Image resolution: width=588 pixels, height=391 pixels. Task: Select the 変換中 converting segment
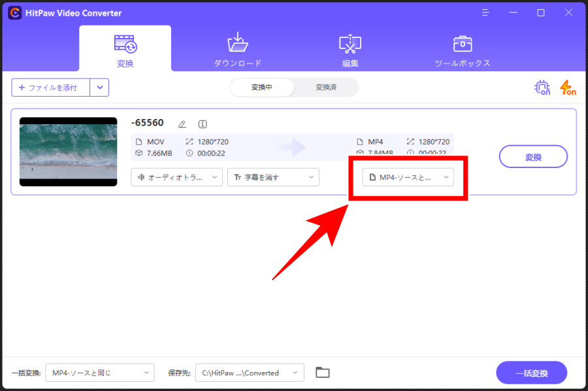[262, 88]
